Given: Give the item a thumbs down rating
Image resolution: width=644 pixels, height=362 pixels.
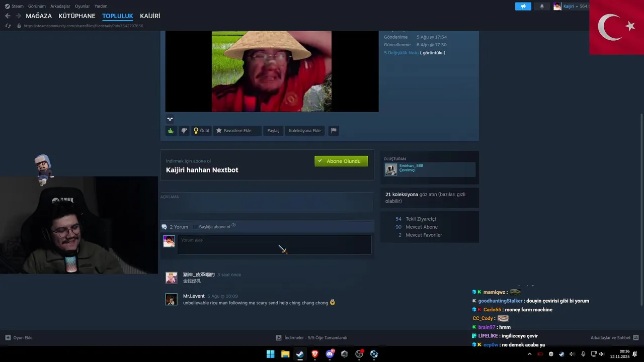Looking at the screenshot, I should click(x=184, y=131).
